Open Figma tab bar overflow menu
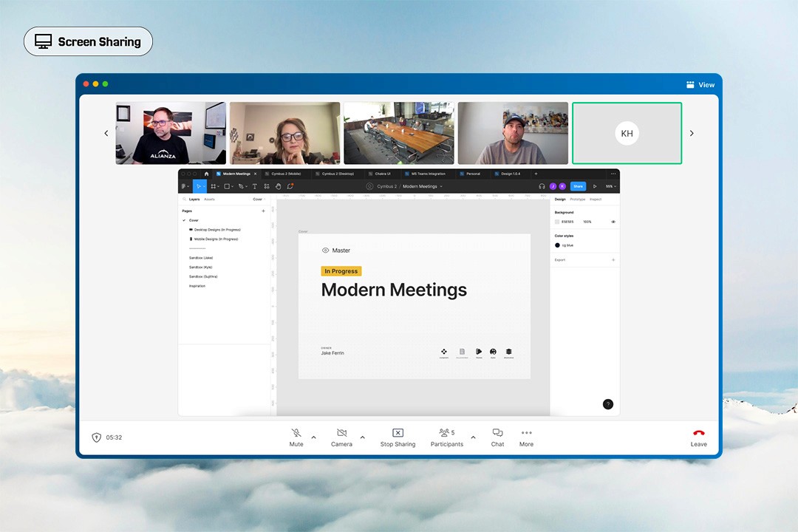 click(613, 174)
